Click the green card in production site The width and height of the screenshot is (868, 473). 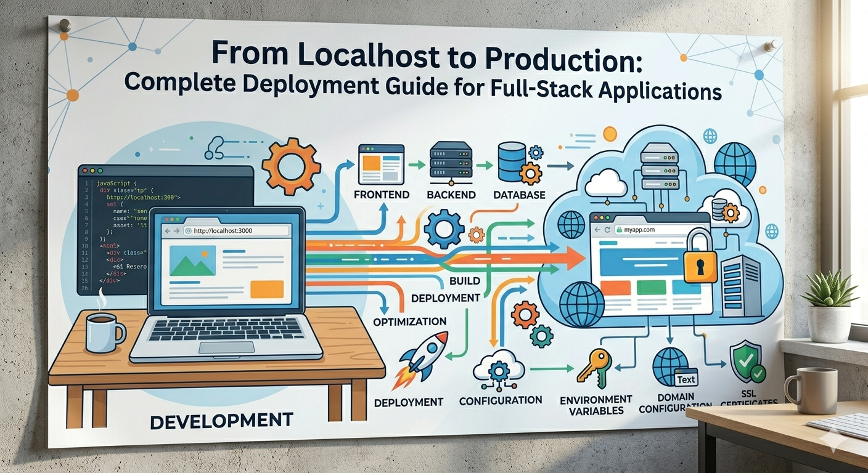pos(651,288)
